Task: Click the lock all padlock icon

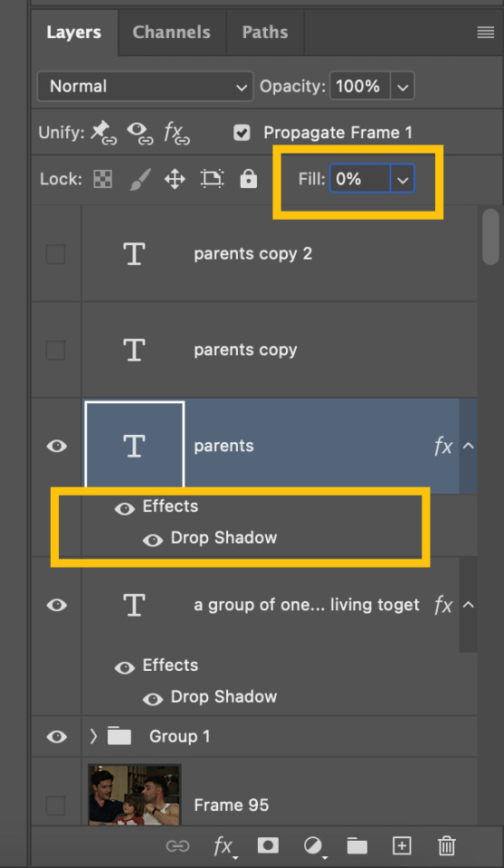Action: 248,179
